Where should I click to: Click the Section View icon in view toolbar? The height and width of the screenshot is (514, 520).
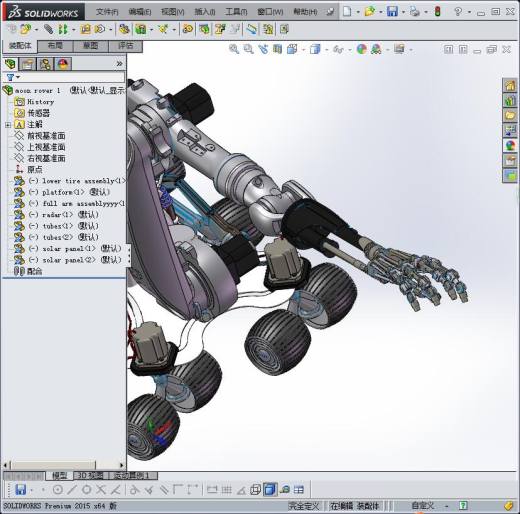[277, 49]
